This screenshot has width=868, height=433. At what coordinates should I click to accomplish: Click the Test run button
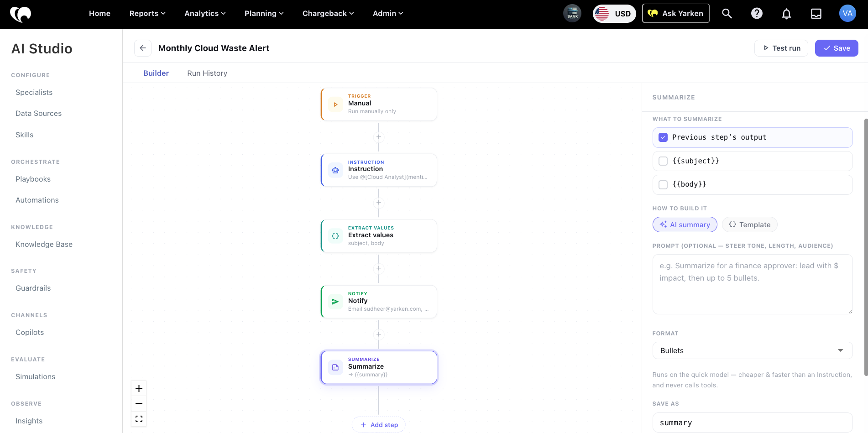[781, 48]
